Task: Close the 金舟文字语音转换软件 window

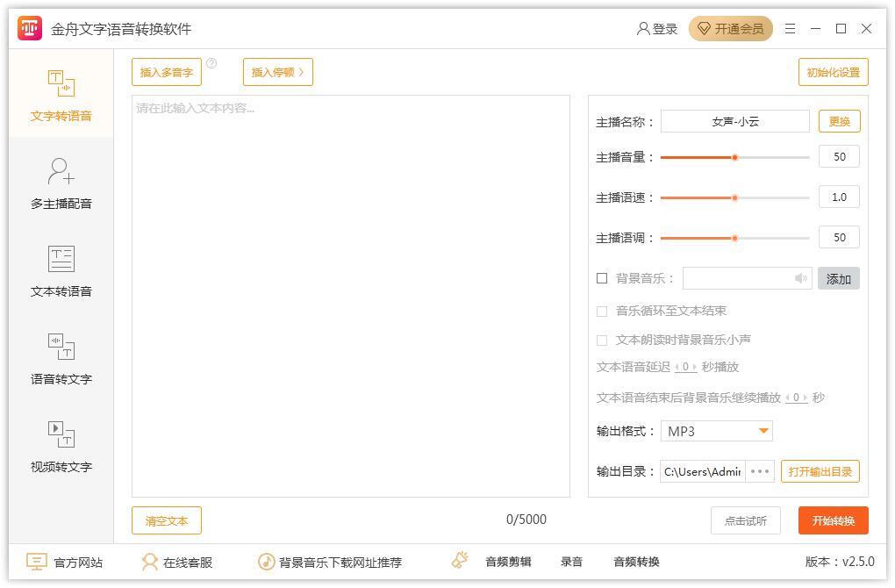Action: point(866,29)
